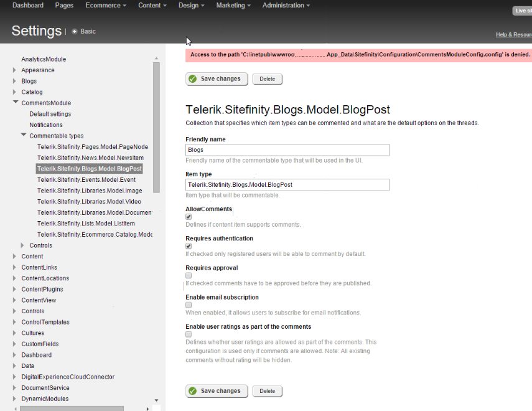Expand the ContentLinks tree node
The image size is (532, 411).
[14, 267]
